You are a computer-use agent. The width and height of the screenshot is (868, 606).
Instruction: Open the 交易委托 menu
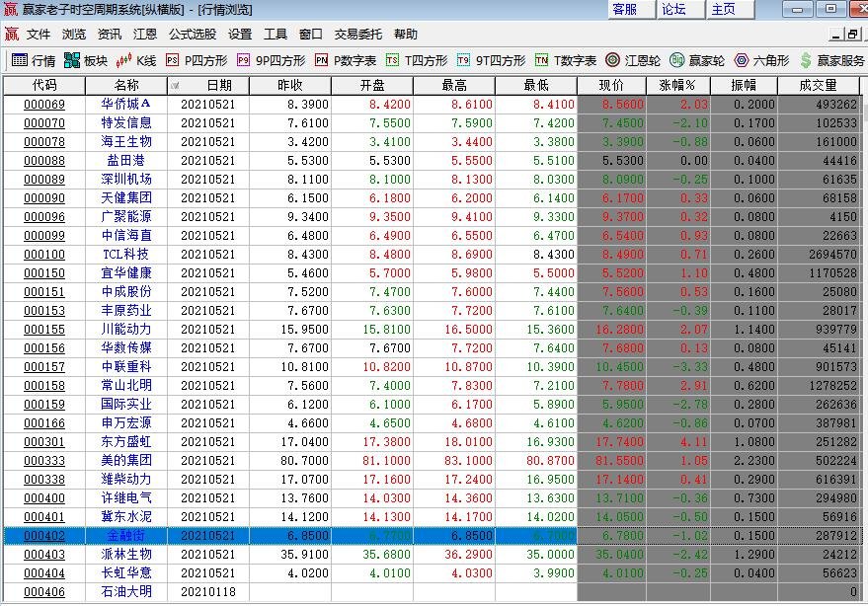(x=358, y=35)
